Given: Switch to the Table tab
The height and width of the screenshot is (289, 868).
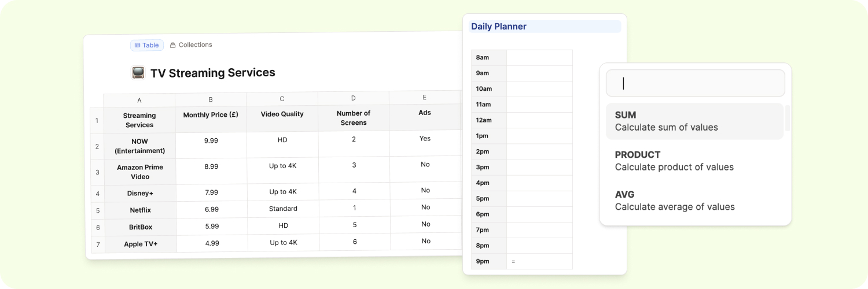Looking at the screenshot, I should point(147,45).
